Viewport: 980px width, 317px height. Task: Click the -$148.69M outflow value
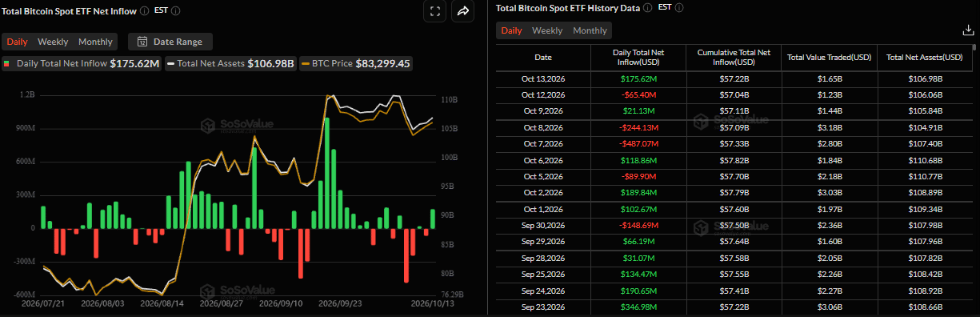pos(638,225)
